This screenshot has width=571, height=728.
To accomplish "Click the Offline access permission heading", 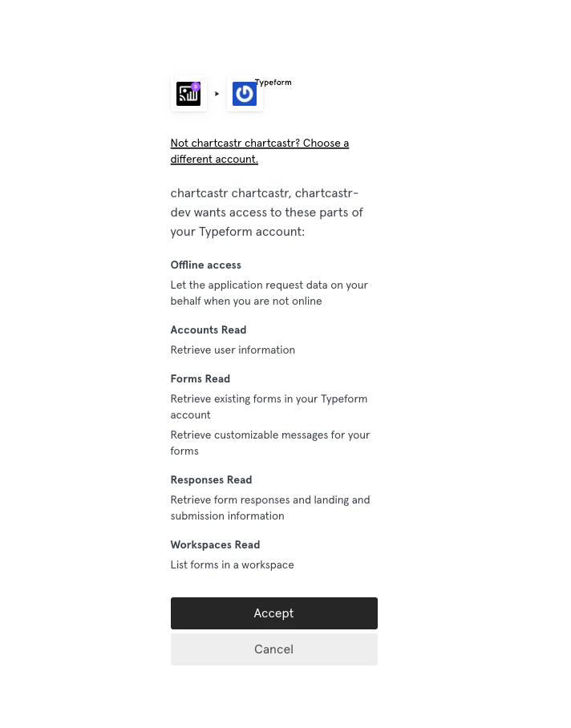I will 205,265.
